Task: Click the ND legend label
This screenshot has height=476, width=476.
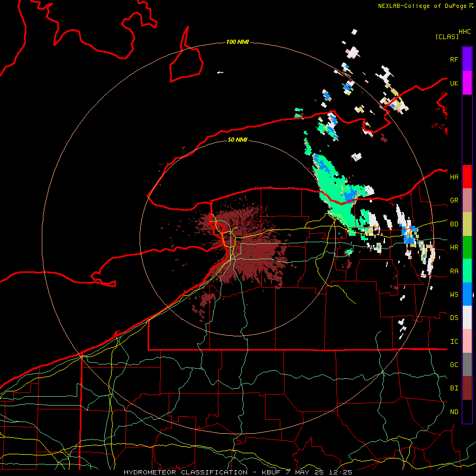Action: coord(454,411)
